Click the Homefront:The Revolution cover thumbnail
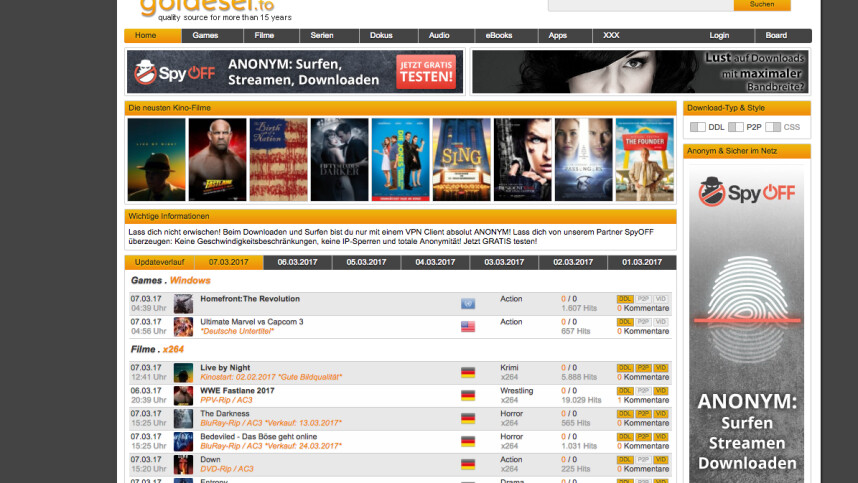 click(x=183, y=304)
